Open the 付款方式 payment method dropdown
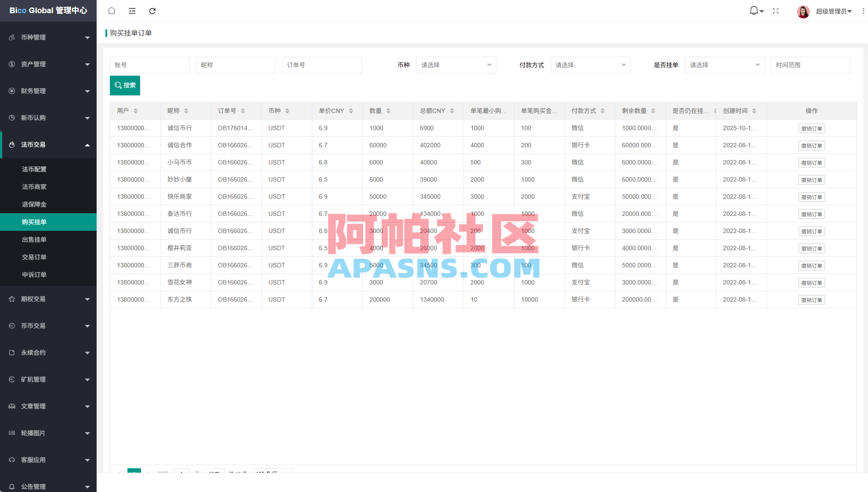 coord(590,65)
